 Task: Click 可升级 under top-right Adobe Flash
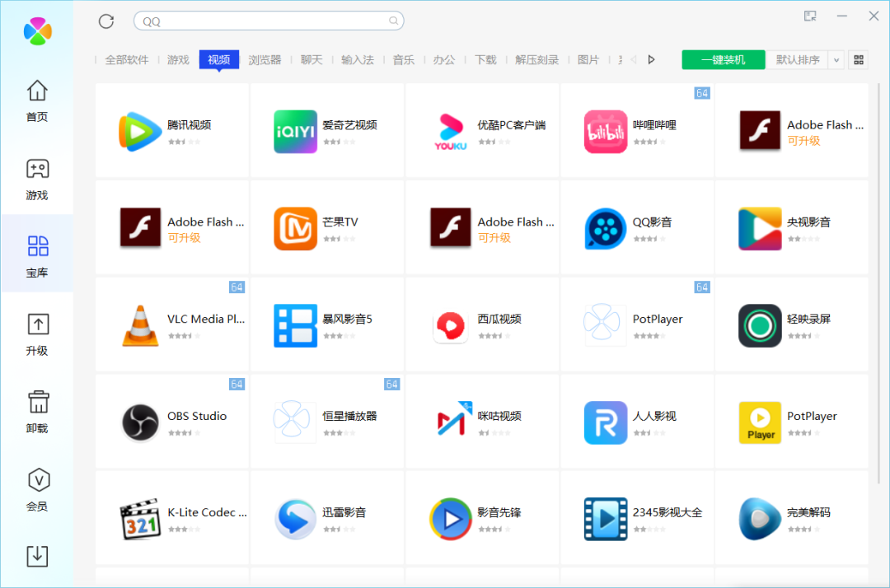[803, 141]
